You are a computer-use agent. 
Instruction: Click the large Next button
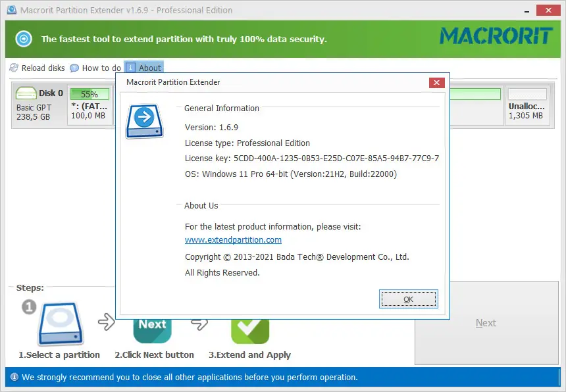pyautogui.click(x=486, y=323)
